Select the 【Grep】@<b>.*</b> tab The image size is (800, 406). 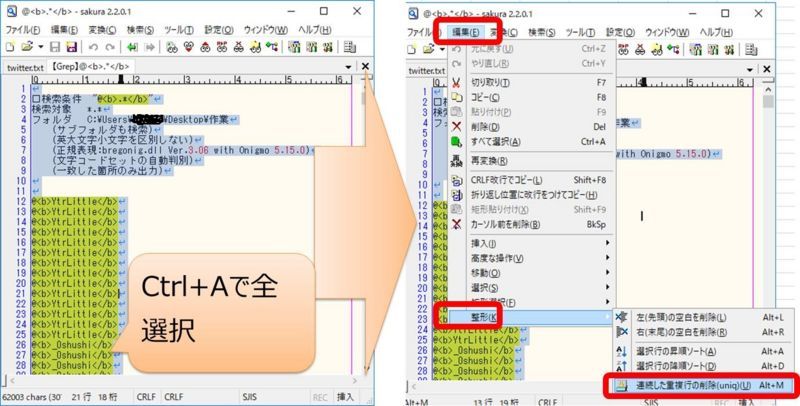coord(89,66)
